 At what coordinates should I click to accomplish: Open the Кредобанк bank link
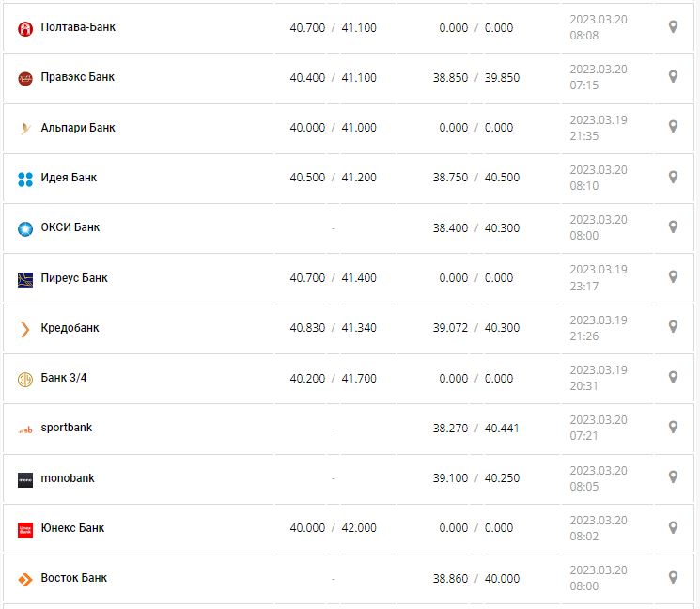70,328
